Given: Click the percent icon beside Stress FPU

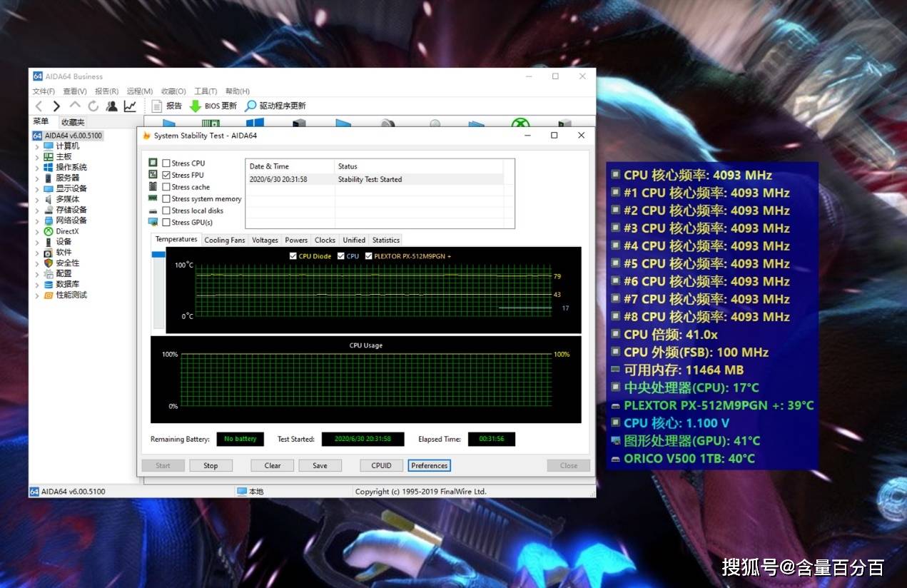Looking at the screenshot, I should point(153,175).
